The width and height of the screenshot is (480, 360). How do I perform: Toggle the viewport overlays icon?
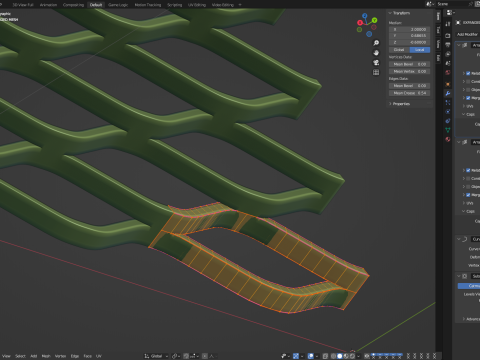pyautogui.click(x=311, y=356)
